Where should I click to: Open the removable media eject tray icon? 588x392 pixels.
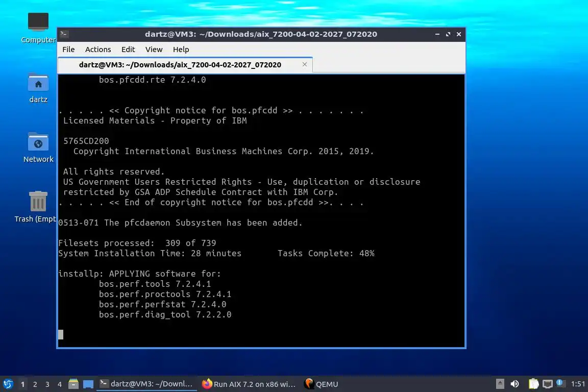pos(500,384)
